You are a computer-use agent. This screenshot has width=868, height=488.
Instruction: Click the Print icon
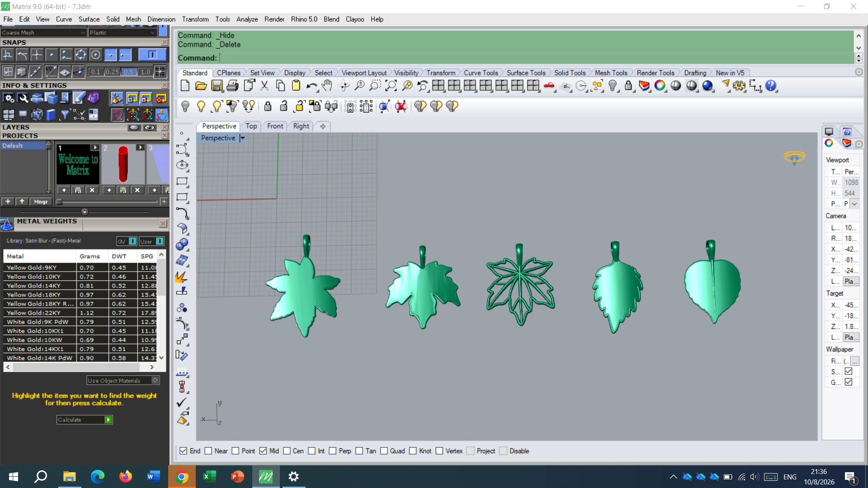click(233, 86)
